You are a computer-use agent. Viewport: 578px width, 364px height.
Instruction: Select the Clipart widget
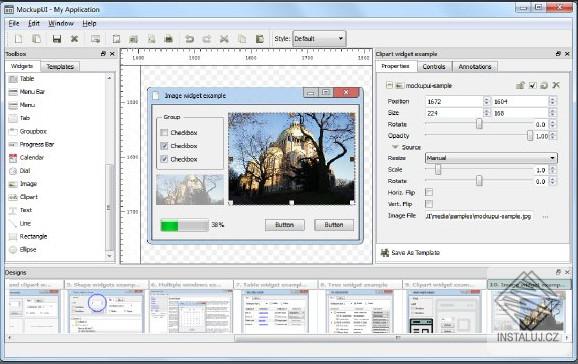pos(23,197)
